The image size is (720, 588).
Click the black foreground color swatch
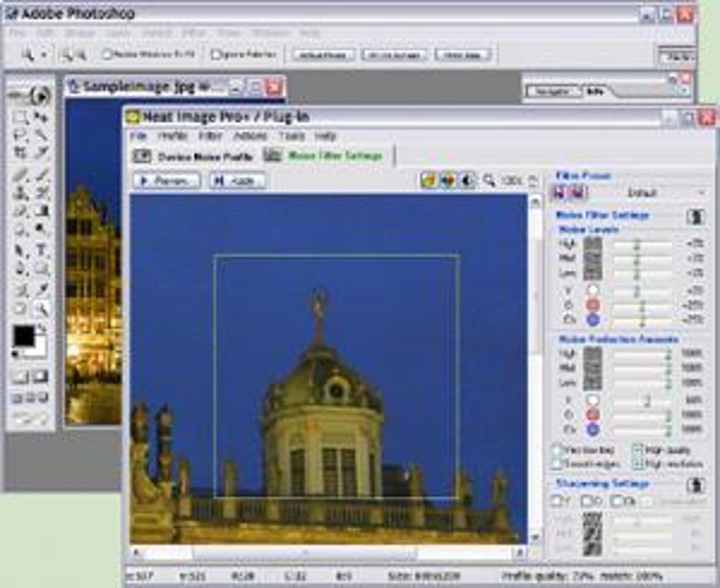(x=23, y=336)
